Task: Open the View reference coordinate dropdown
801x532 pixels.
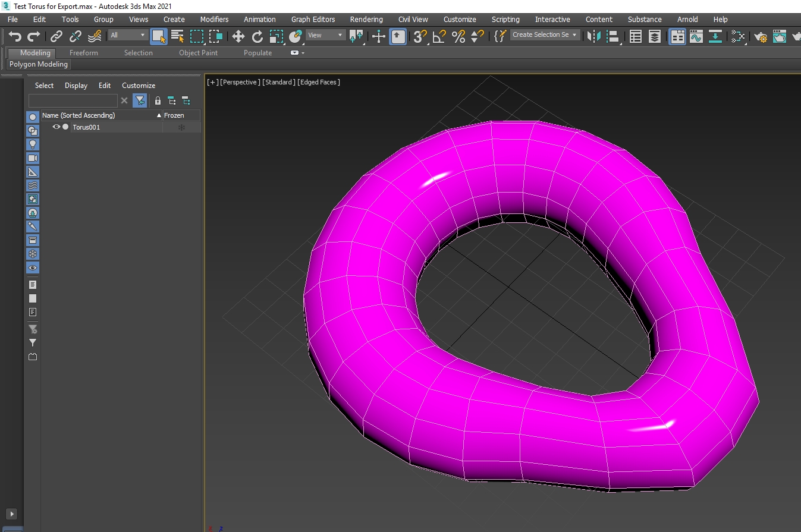Action: coord(325,35)
